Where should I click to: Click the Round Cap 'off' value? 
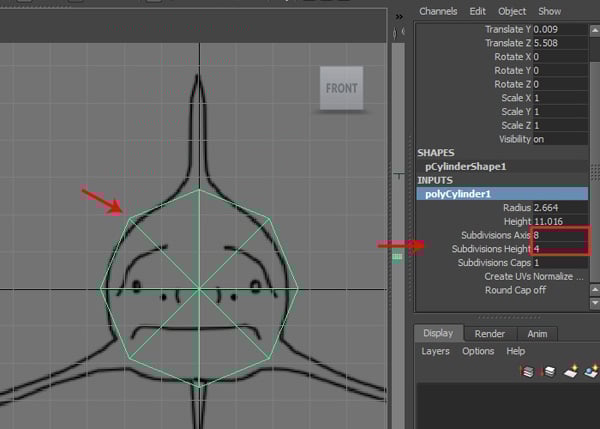[539, 290]
